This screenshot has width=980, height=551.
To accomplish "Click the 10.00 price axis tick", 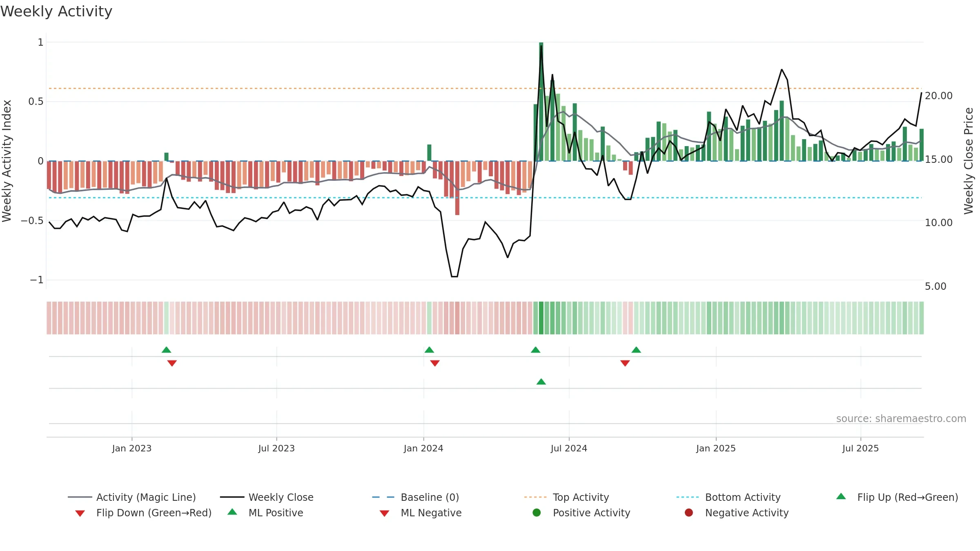I will pyautogui.click(x=939, y=223).
